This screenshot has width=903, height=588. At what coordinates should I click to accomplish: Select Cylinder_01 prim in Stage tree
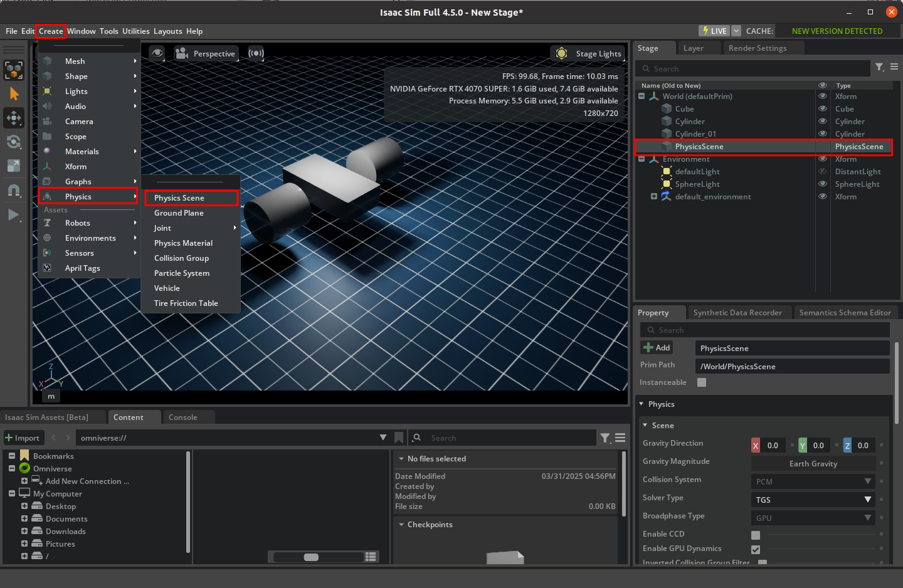pyautogui.click(x=695, y=134)
